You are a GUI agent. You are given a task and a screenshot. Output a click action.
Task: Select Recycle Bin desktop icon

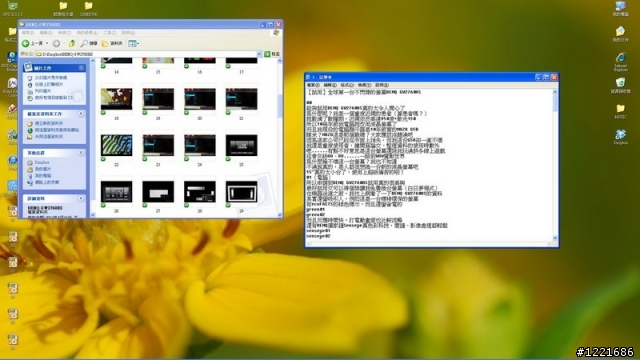coord(620,86)
